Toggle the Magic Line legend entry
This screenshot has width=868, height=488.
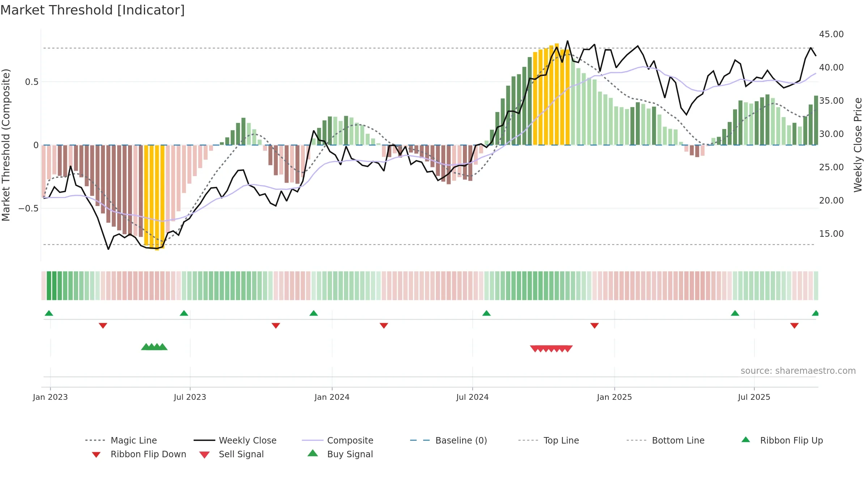[121, 440]
